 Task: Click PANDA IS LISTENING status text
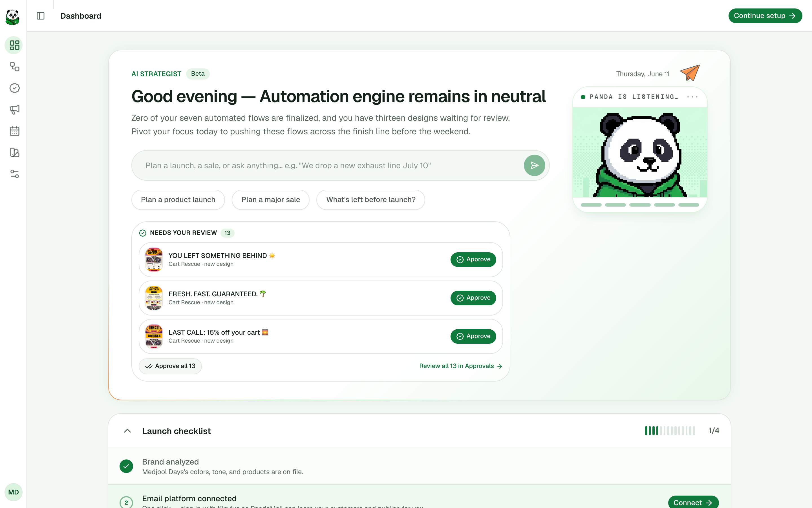click(x=634, y=97)
